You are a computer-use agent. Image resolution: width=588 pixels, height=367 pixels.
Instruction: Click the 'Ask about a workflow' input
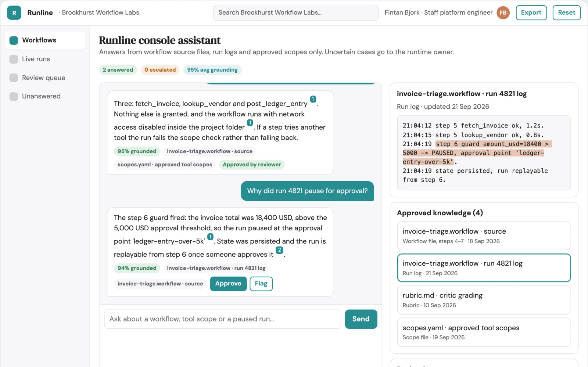[222, 319]
